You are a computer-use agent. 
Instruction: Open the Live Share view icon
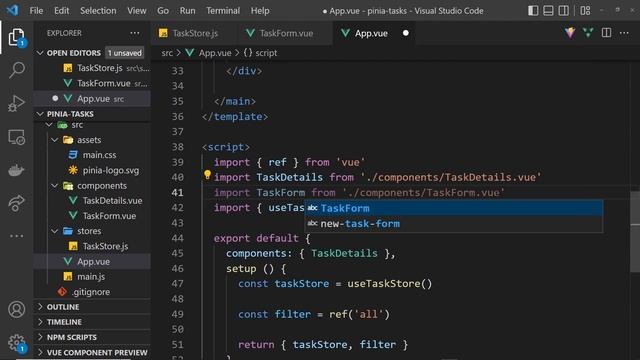(16, 203)
